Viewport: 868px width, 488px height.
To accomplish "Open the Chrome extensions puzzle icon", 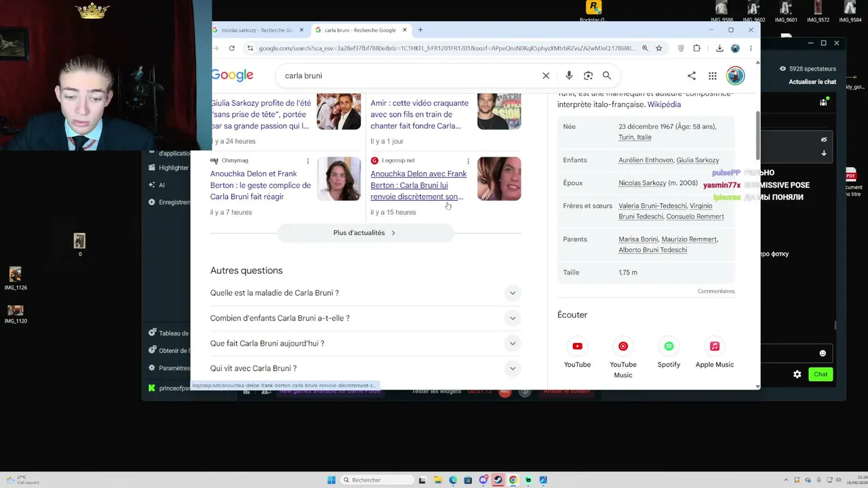I will tap(696, 48).
